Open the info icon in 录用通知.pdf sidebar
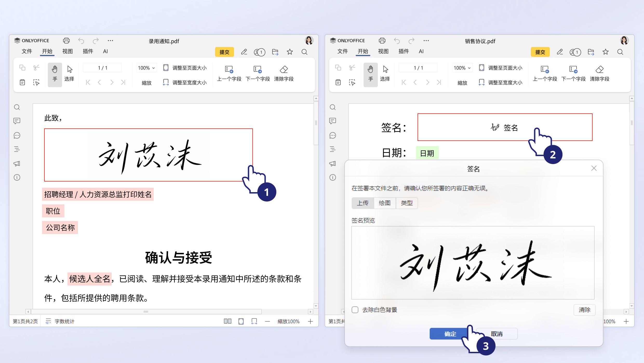Screen dimensions: 644x363 click(17, 178)
